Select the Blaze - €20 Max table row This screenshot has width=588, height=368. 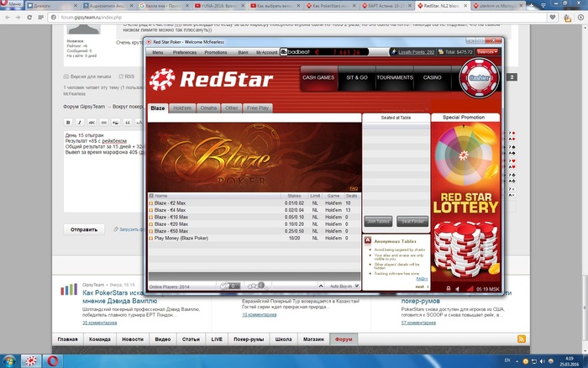tap(255, 224)
